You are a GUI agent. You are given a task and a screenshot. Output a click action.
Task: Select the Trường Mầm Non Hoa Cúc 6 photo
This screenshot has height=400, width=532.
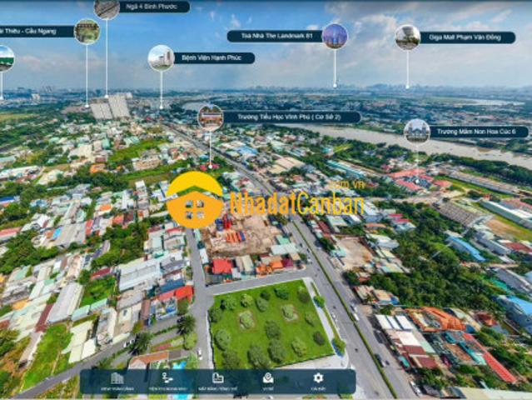416,131
